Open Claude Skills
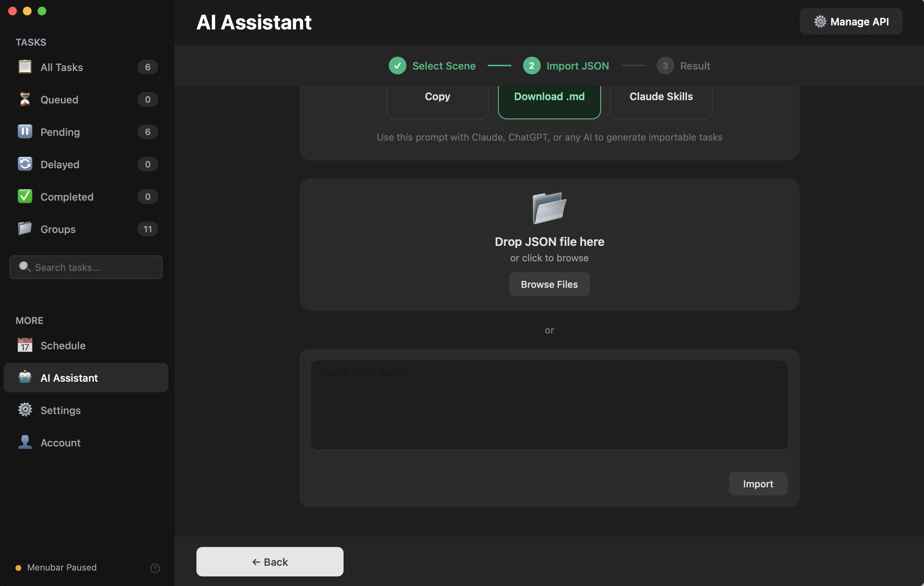The height and width of the screenshot is (586, 924). point(660,97)
